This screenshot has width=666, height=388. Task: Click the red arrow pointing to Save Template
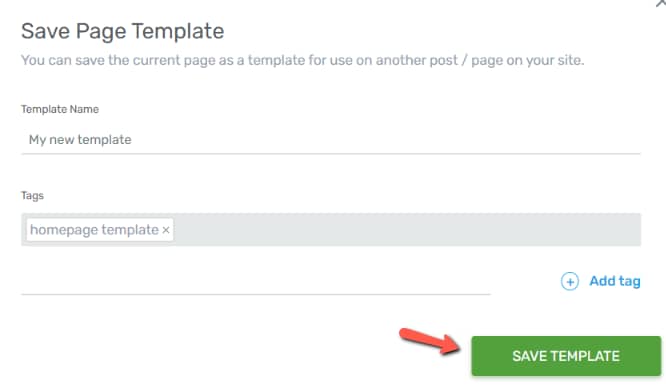coord(429,341)
